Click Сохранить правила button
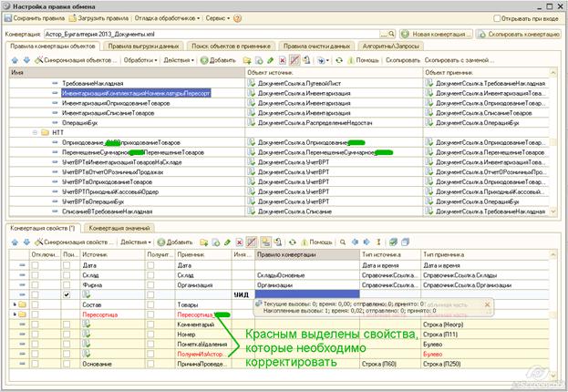Image resolution: width=568 pixels, height=392 pixels. [x=35, y=18]
